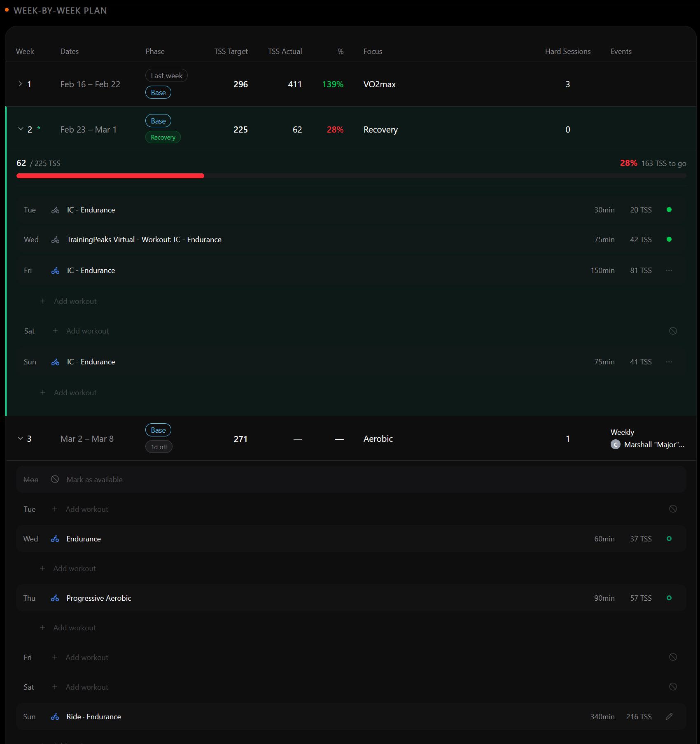Mark week 2 Saturday as unavailable
The image size is (700, 744).
pyautogui.click(x=673, y=331)
